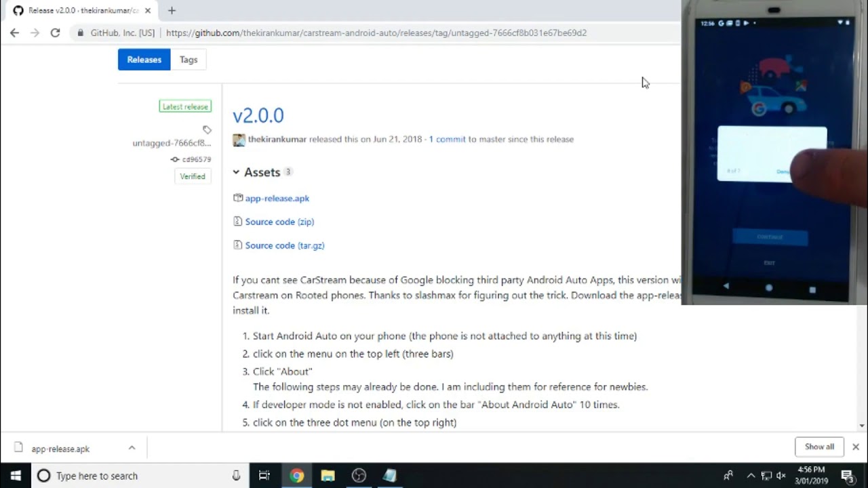Click the muted volume tray icon
This screenshot has height=488, width=868.
click(x=781, y=476)
